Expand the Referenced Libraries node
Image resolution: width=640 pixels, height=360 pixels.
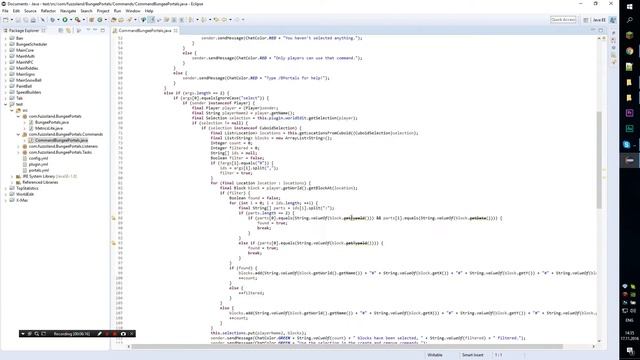coord(12,182)
